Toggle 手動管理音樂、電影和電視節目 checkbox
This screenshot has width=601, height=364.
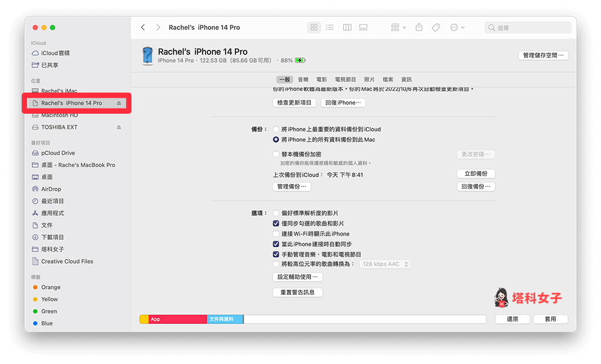click(x=276, y=254)
